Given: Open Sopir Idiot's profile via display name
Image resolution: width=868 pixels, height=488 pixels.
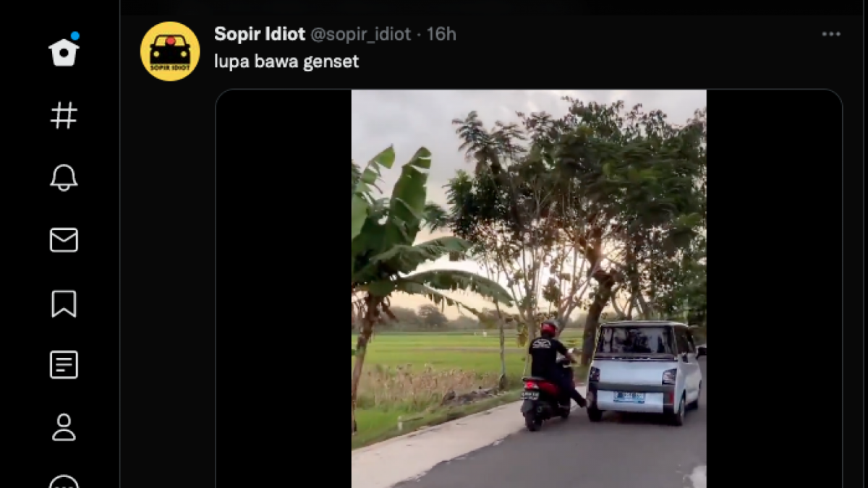Looking at the screenshot, I should (x=259, y=33).
